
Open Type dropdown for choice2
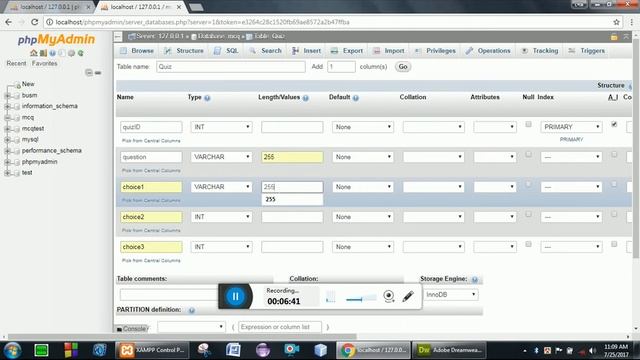coord(221,217)
